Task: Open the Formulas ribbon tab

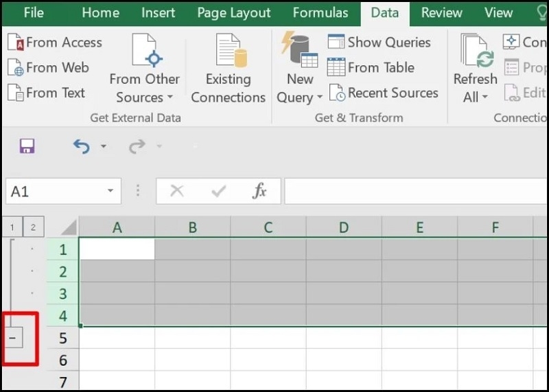Action: (x=320, y=12)
